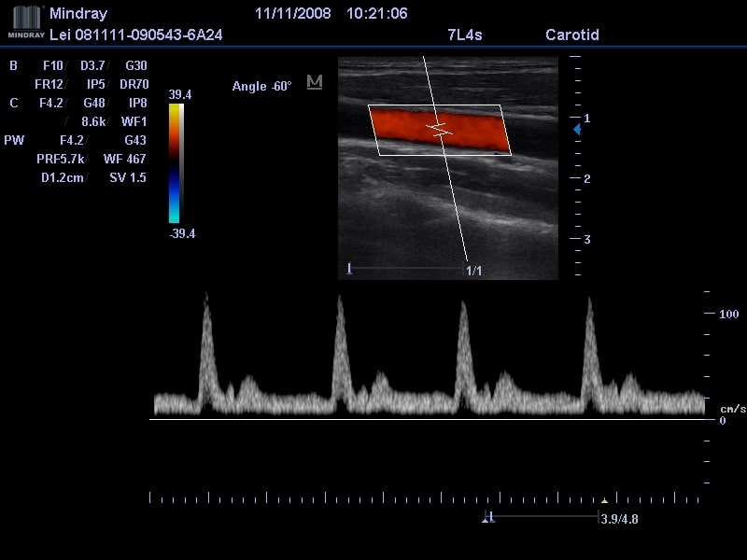Click the image cine bar start icon
The image size is (747, 560).
click(349, 269)
